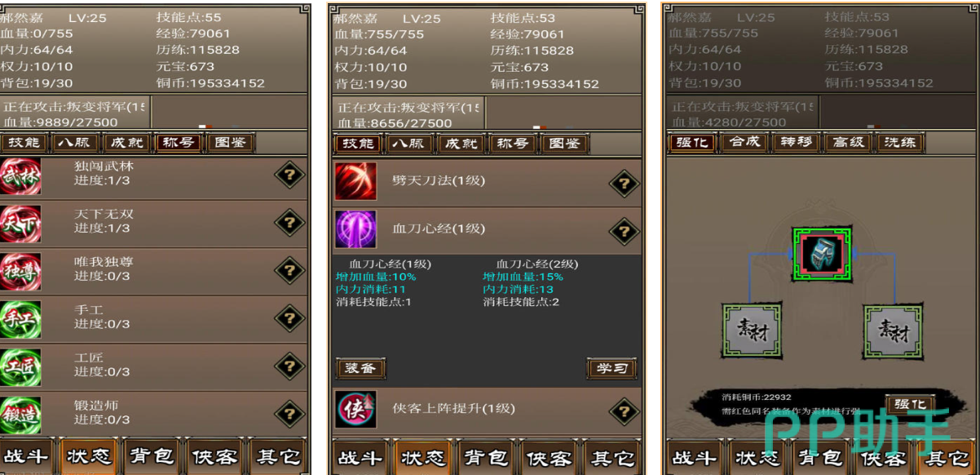
Task: Switch to the 转移 tab
Action: 796,142
